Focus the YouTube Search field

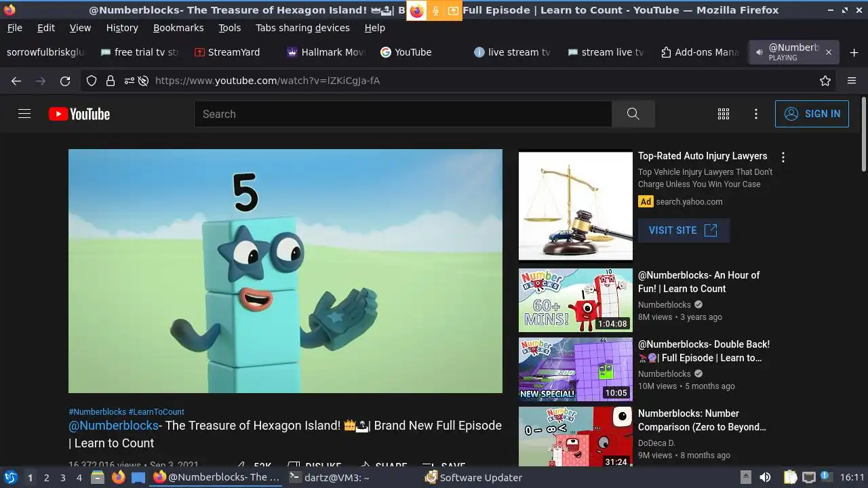click(x=403, y=114)
